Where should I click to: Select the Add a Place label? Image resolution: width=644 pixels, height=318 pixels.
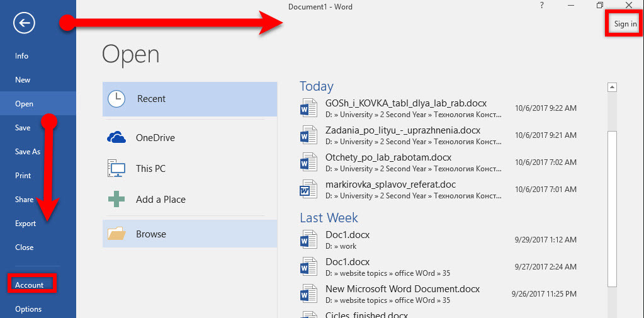click(x=161, y=200)
